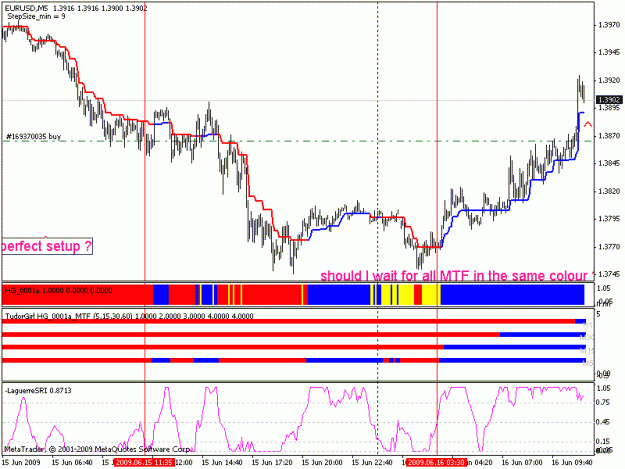Select the 'perfect setup ?' text label
Screen dimensions: 625x469
(x=47, y=246)
